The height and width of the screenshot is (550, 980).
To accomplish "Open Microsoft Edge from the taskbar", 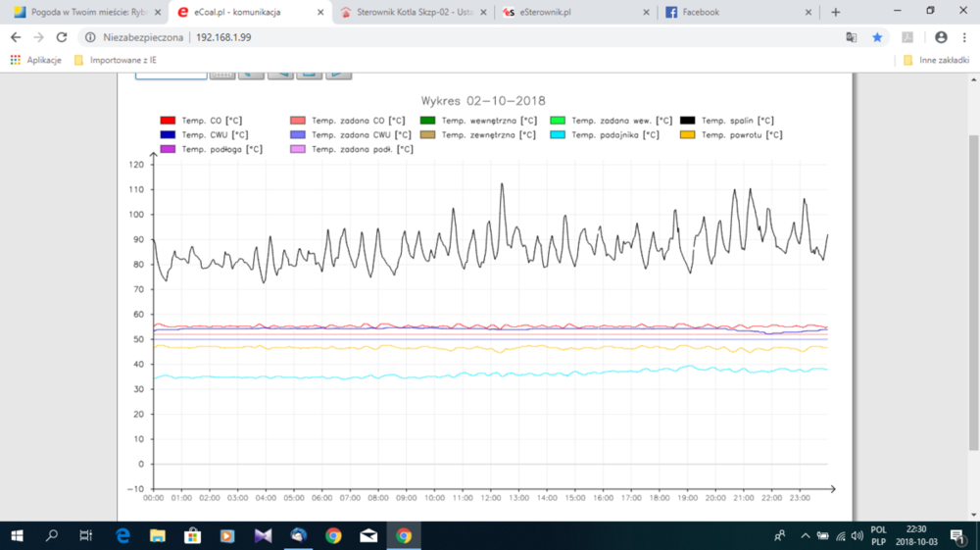I will pos(122,535).
